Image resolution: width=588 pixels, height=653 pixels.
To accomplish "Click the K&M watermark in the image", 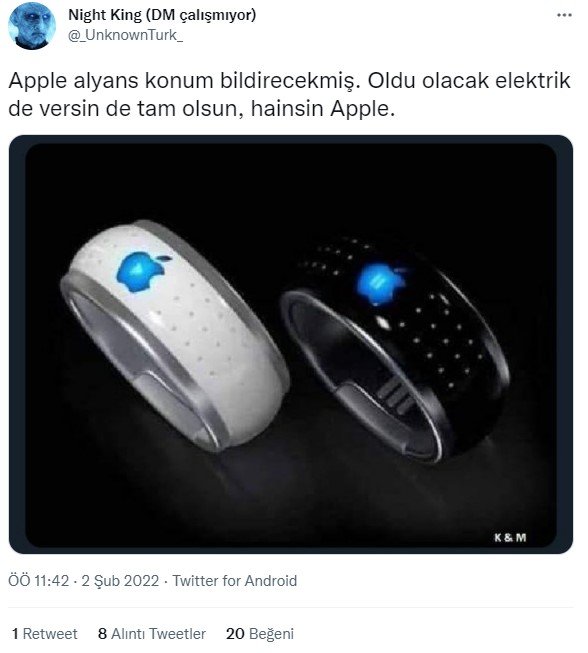I will coord(510,538).
